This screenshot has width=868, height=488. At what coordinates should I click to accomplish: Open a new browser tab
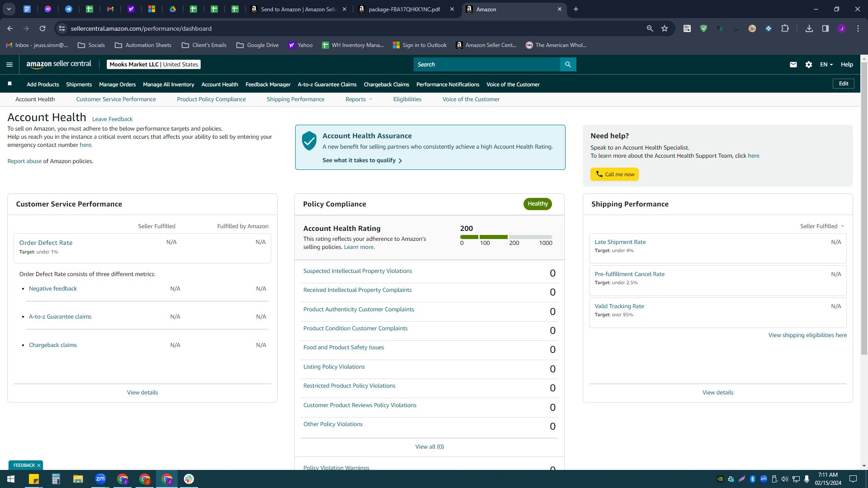(576, 9)
